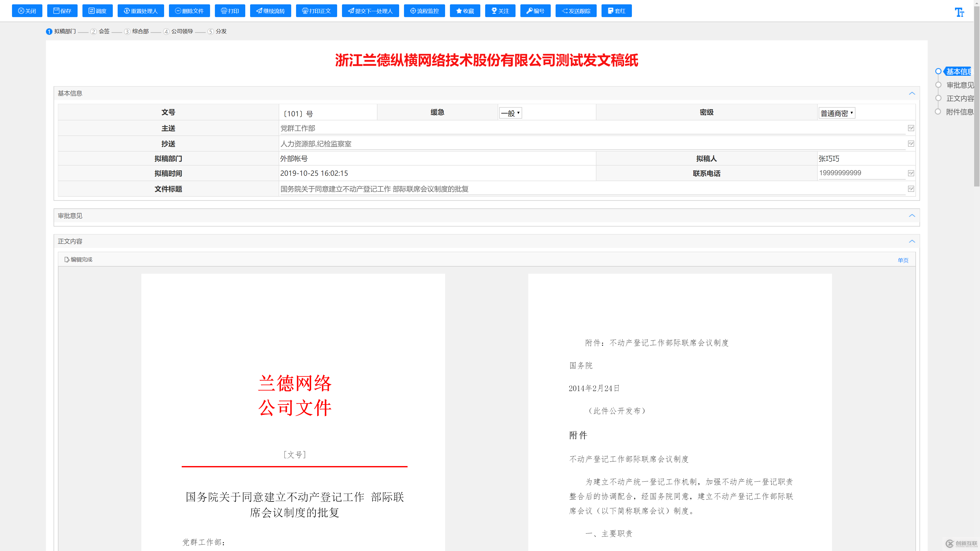Select 审批意见 in the right navigation
Viewport: 980px width, 551px height.
pyautogui.click(x=960, y=85)
